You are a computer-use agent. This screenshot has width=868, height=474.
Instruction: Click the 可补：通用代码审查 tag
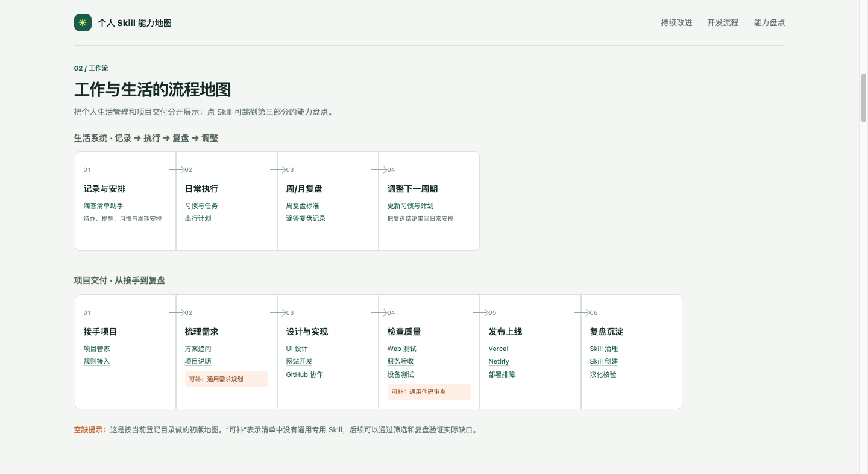pyautogui.click(x=429, y=392)
